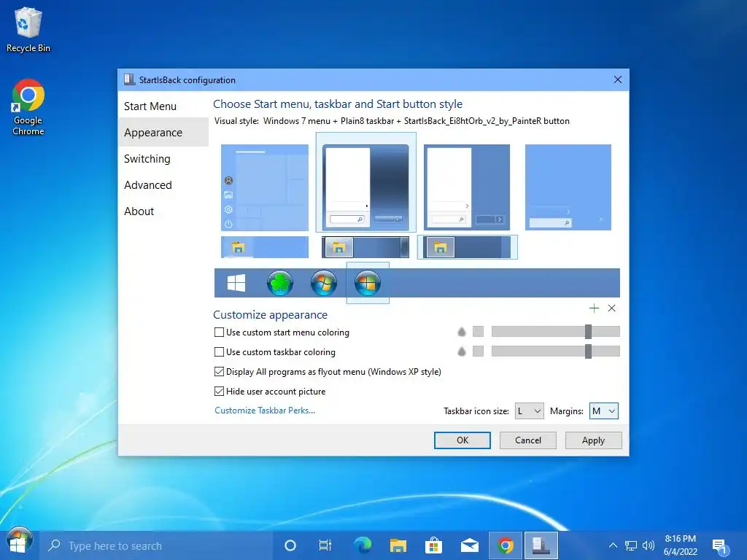Click the StartIsBack title bar icon
This screenshot has width=747, height=560.
129,79
